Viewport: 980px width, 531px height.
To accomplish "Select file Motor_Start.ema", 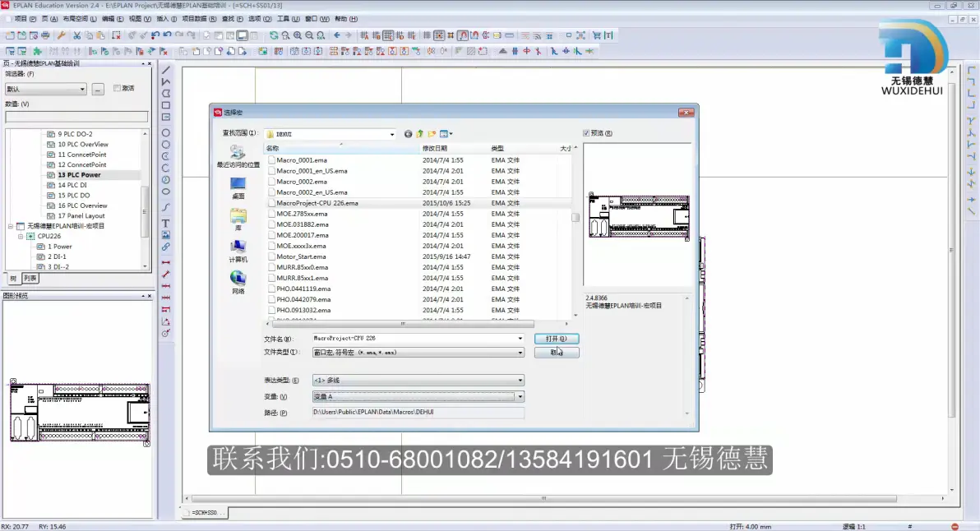I will [301, 256].
